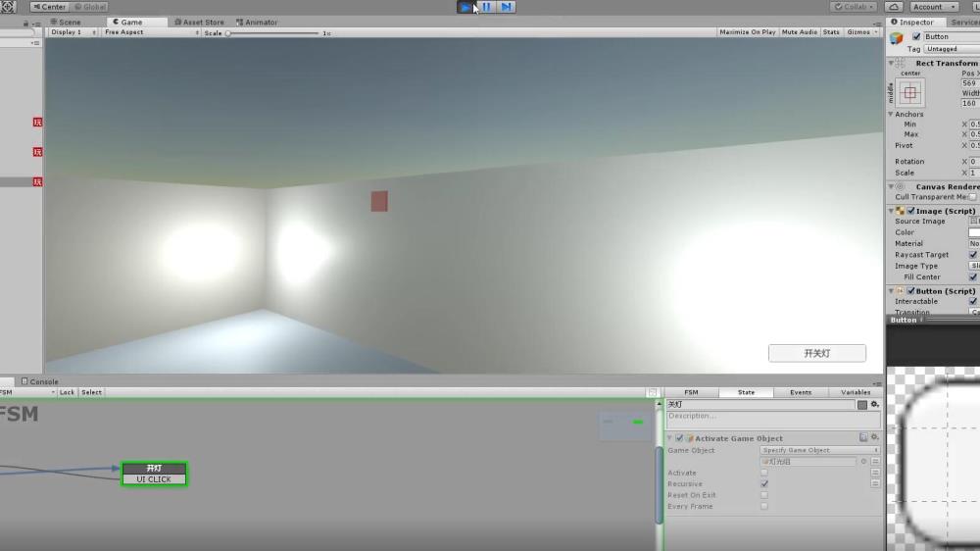Open the Collab dropdown
The image size is (980, 551).
854,7
